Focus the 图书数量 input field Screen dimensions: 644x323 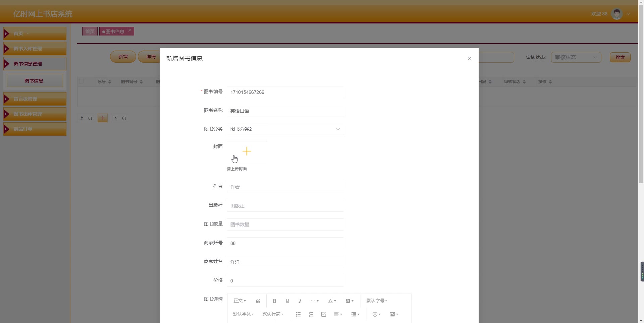pos(285,224)
